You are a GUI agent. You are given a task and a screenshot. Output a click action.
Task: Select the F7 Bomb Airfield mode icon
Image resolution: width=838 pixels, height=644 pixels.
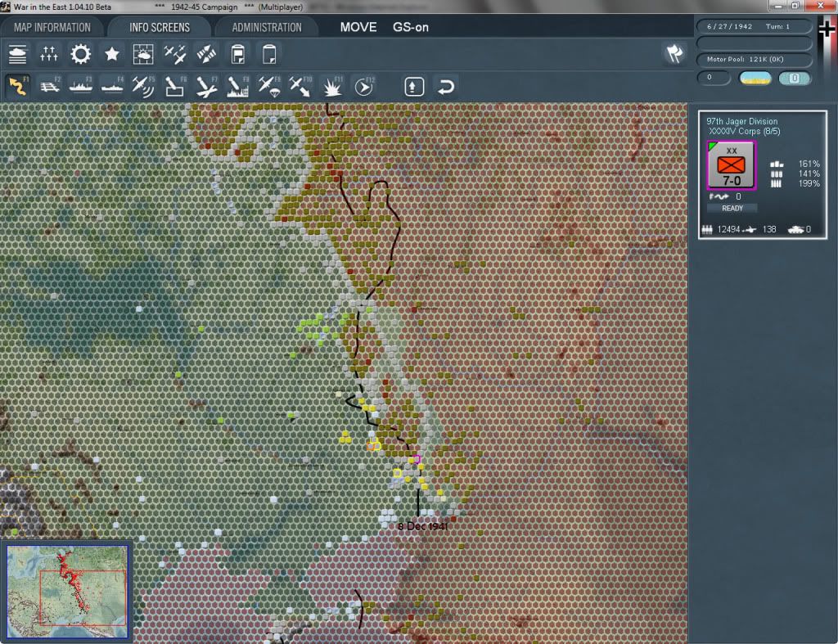point(207,86)
